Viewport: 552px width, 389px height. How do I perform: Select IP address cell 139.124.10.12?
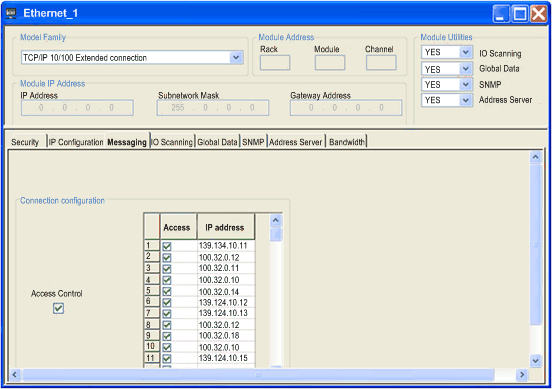click(226, 302)
